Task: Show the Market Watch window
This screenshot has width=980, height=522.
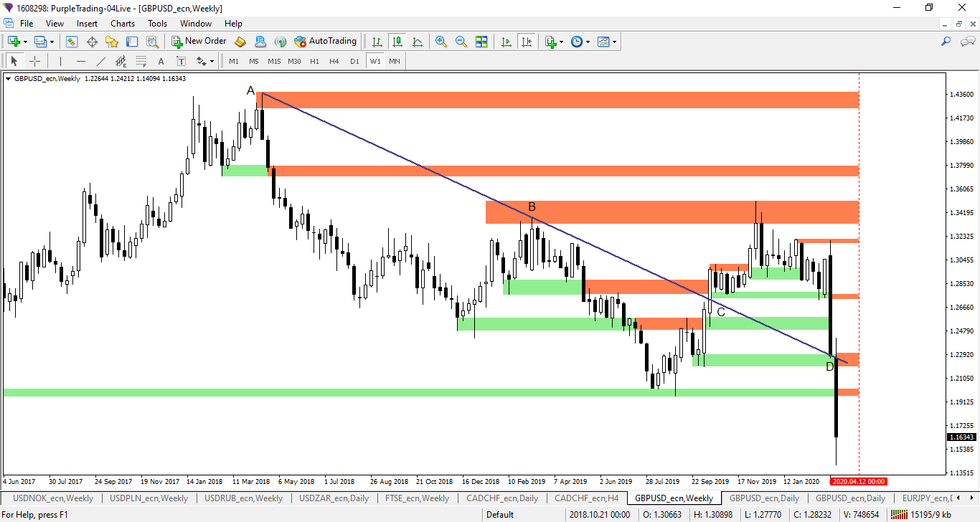Action: click(x=72, y=42)
